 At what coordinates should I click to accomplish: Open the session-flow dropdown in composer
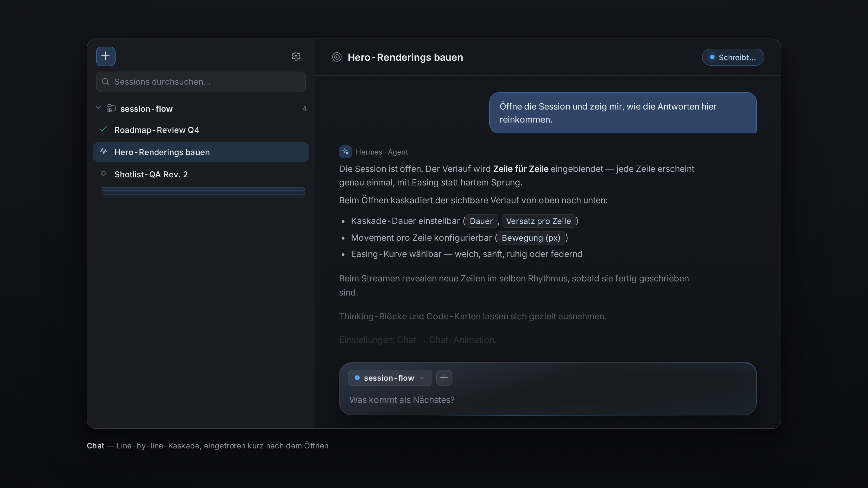[390, 378]
